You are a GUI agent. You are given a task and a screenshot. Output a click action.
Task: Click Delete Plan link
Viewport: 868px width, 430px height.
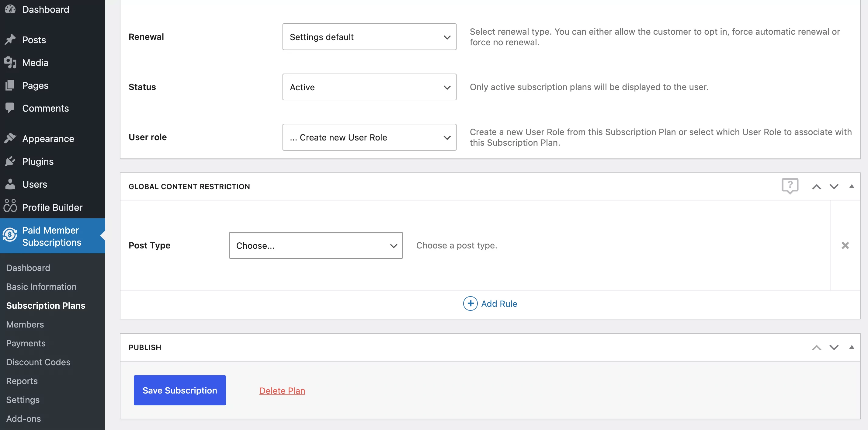(x=282, y=390)
